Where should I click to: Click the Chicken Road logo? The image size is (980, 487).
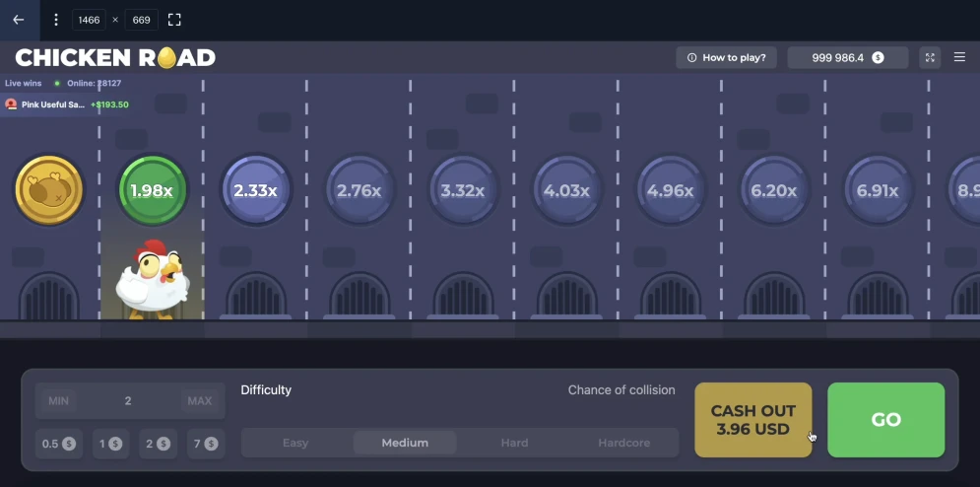115,57
